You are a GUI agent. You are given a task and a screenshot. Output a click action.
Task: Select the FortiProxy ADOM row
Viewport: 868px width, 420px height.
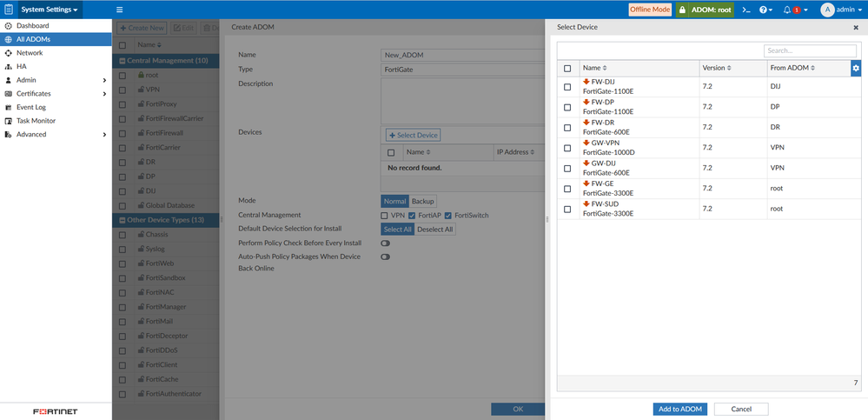[x=166, y=103]
